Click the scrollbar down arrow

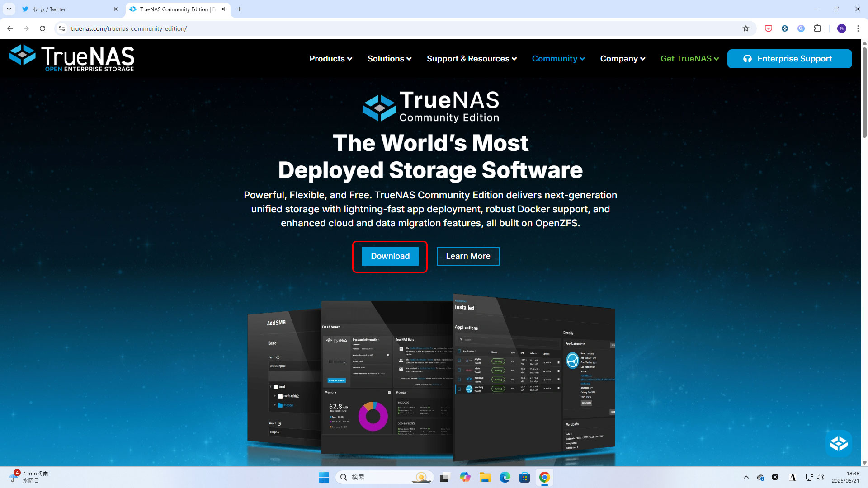[x=864, y=463]
